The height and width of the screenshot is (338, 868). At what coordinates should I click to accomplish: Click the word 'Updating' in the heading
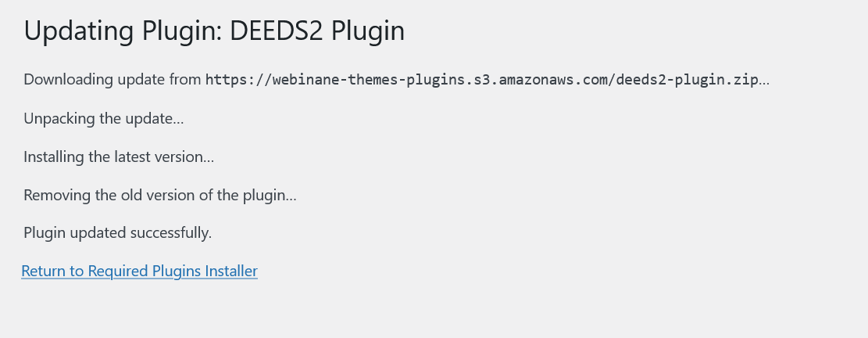[x=79, y=31]
